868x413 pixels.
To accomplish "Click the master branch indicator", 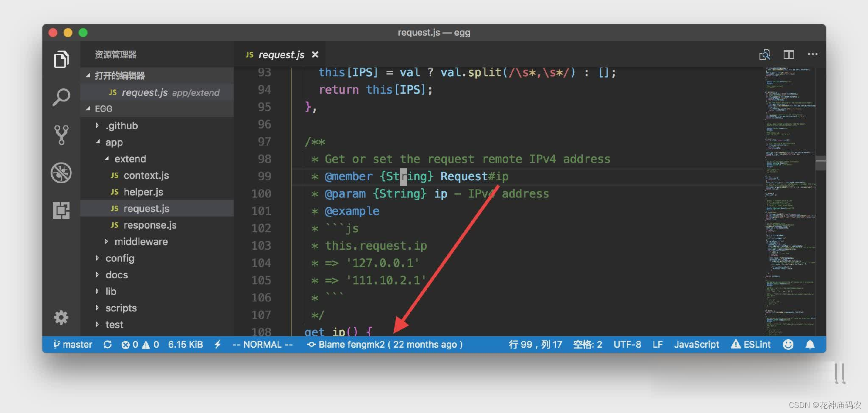I will (72, 344).
